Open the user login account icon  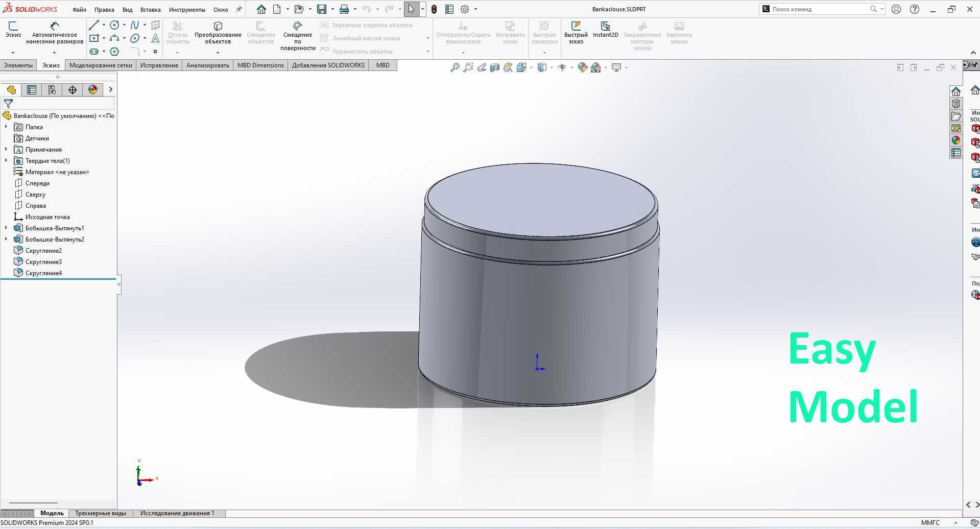coord(896,9)
